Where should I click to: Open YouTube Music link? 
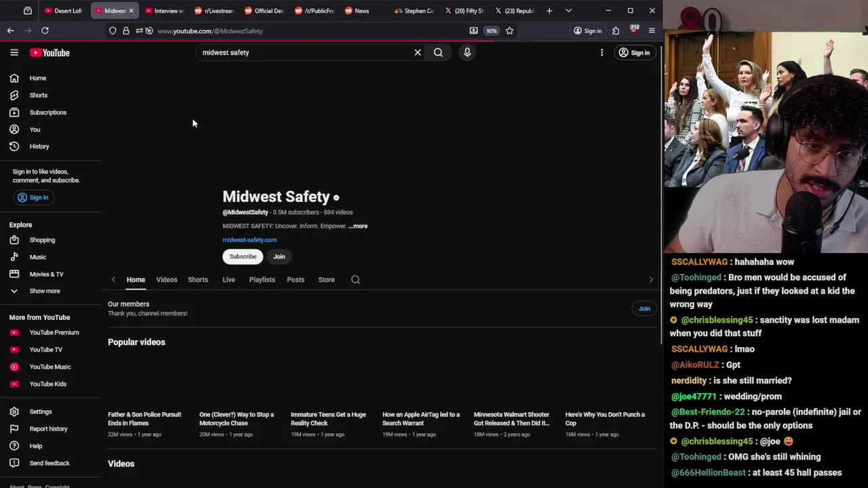point(50,367)
